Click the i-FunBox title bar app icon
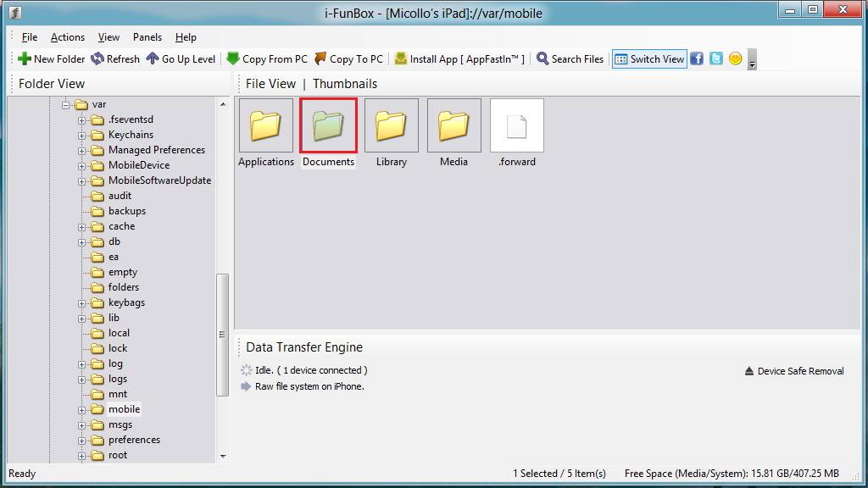Viewport: 868px width, 488px height. click(15, 12)
